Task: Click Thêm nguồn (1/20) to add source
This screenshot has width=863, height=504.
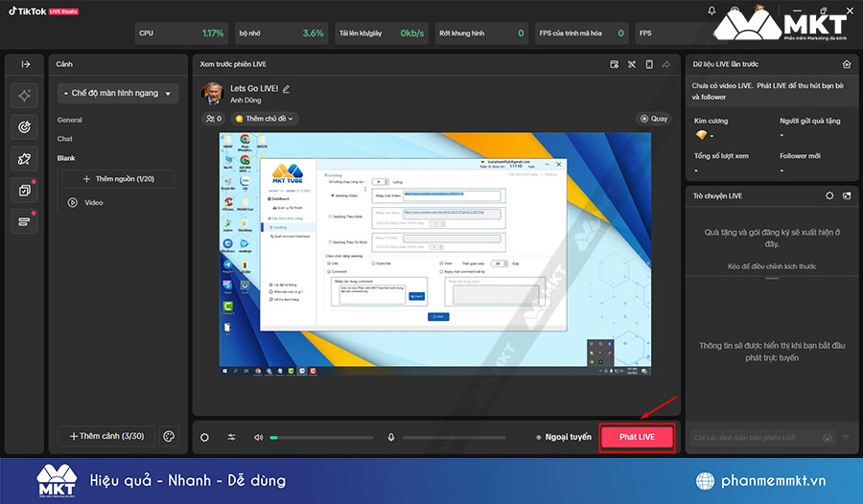Action: click(118, 179)
